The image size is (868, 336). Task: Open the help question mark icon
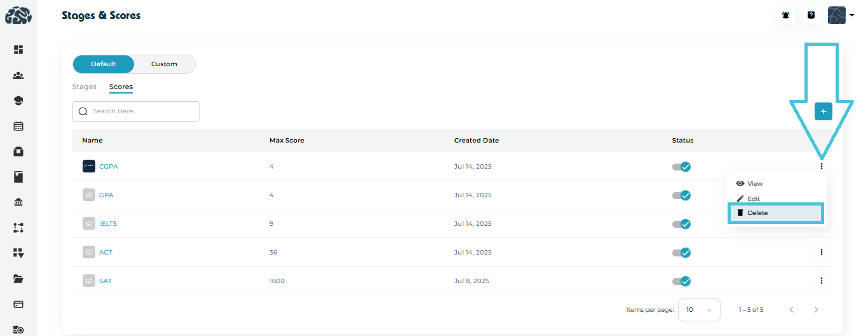811,15
